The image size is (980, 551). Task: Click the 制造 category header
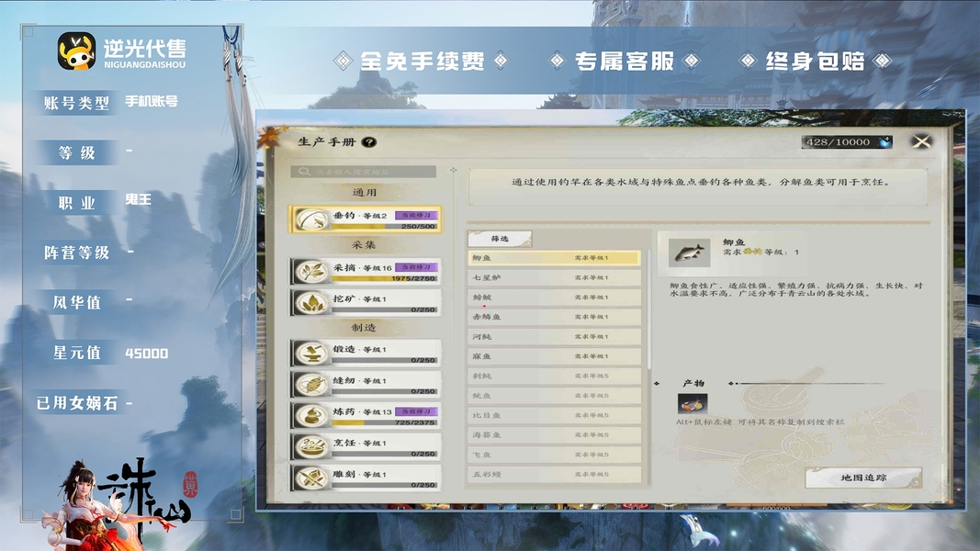(x=364, y=327)
